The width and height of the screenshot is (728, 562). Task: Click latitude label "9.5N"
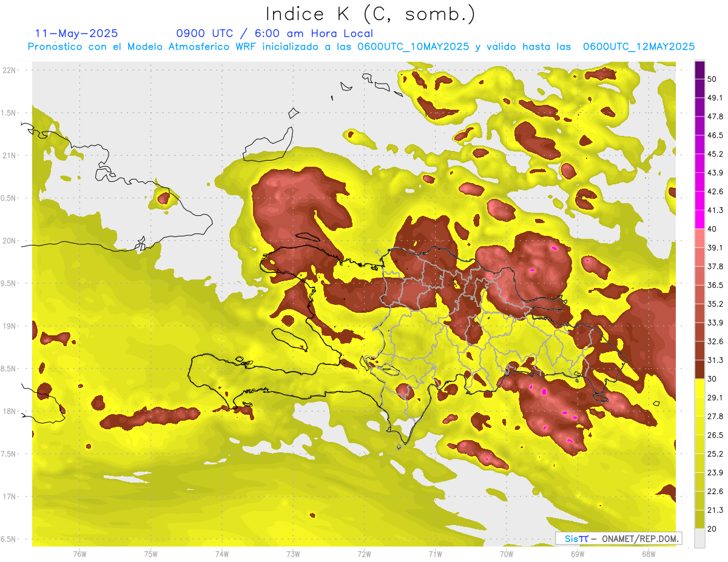coord(9,284)
